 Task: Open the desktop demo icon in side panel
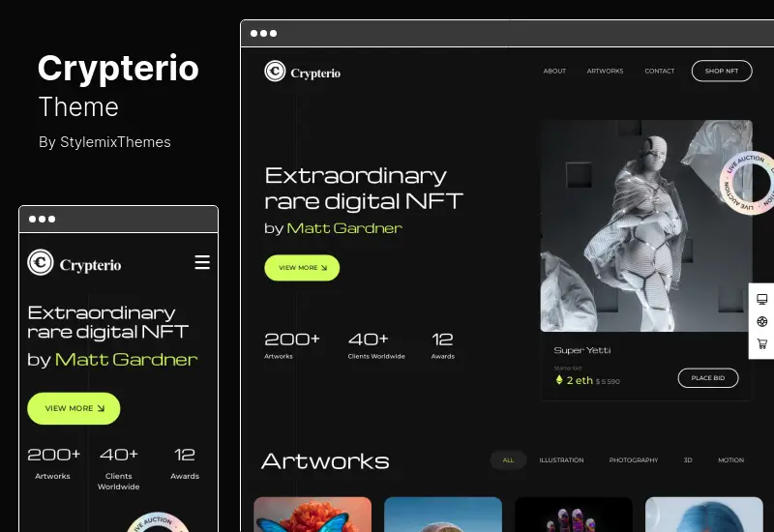tap(762, 299)
